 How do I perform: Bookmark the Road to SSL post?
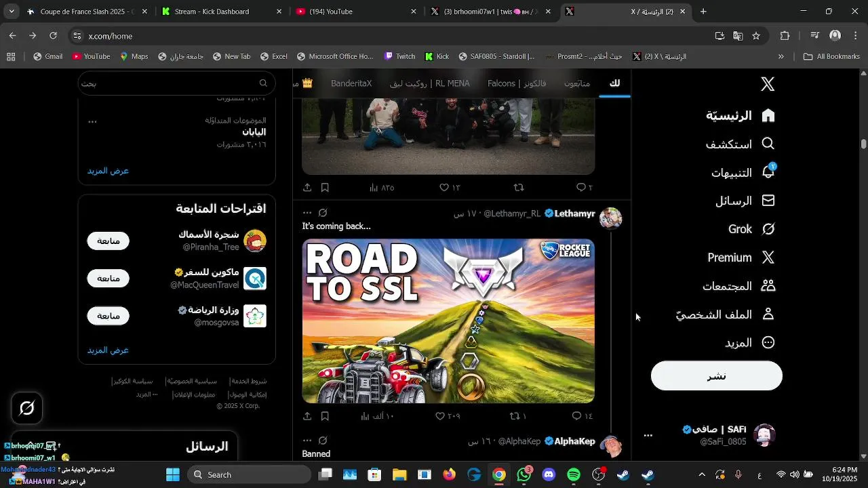click(325, 416)
